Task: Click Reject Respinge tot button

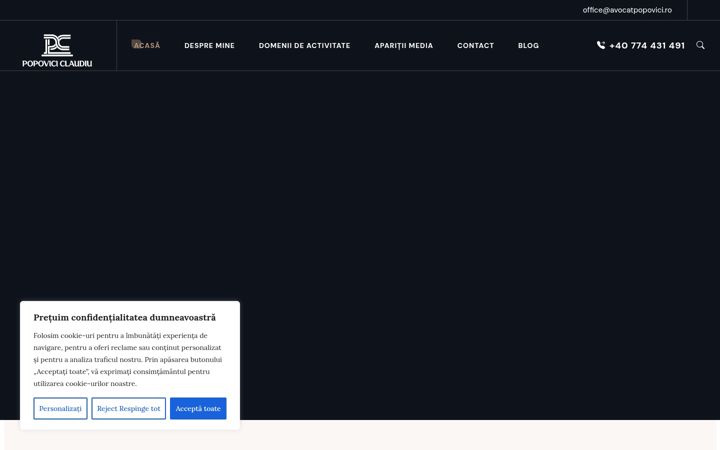Action: point(129,408)
